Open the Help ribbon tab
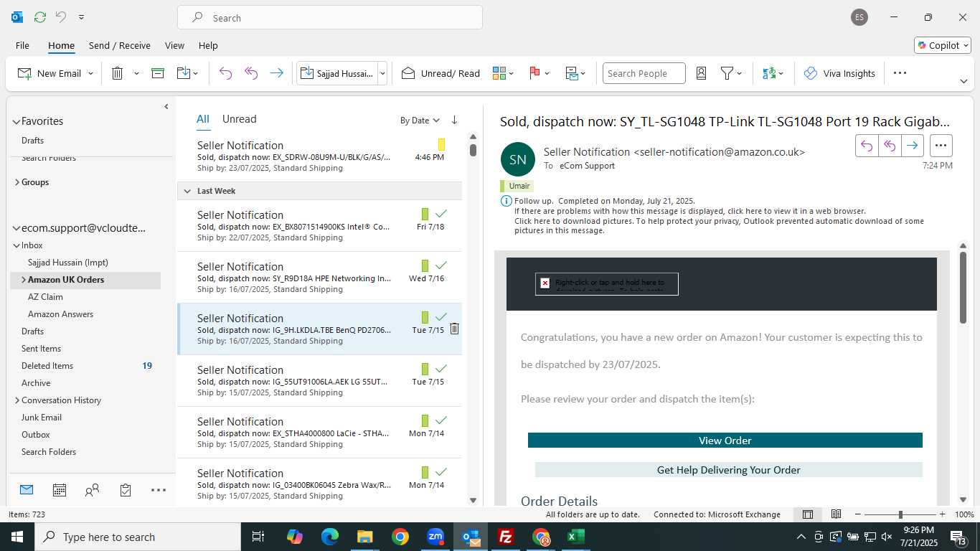The height and width of the screenshot is (551, 980). tap(208, 45)
